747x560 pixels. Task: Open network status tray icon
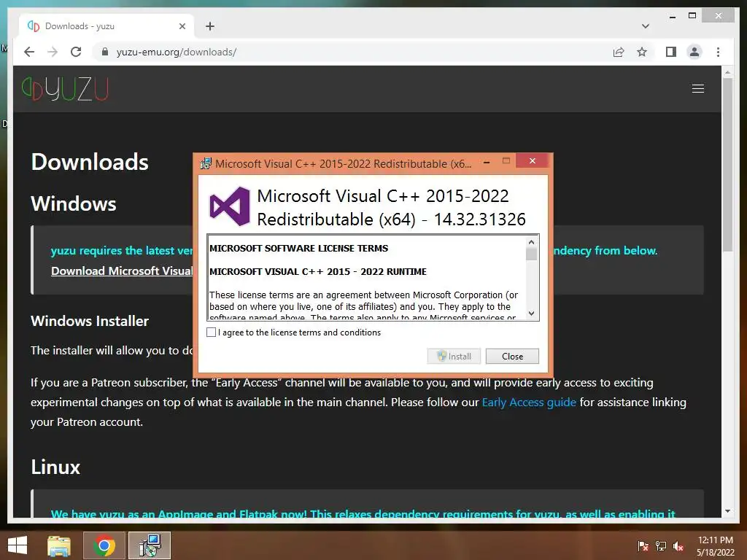point(661,546)
